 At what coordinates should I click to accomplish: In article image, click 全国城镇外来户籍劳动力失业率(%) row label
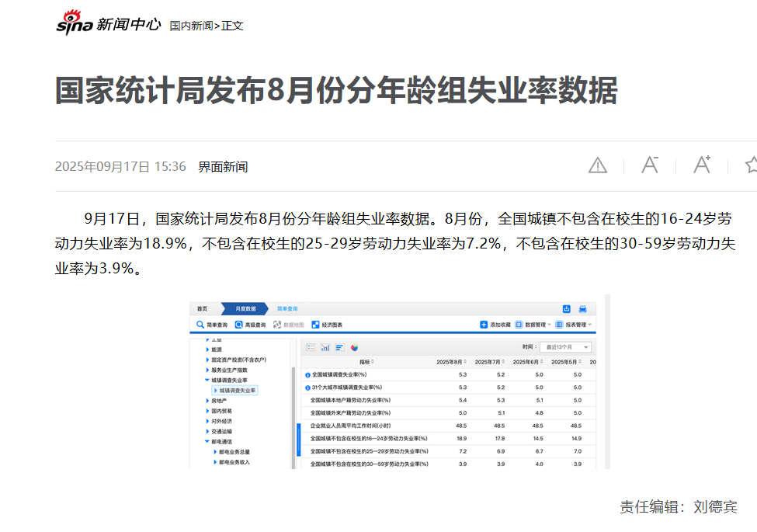click(x=350, y=412)
